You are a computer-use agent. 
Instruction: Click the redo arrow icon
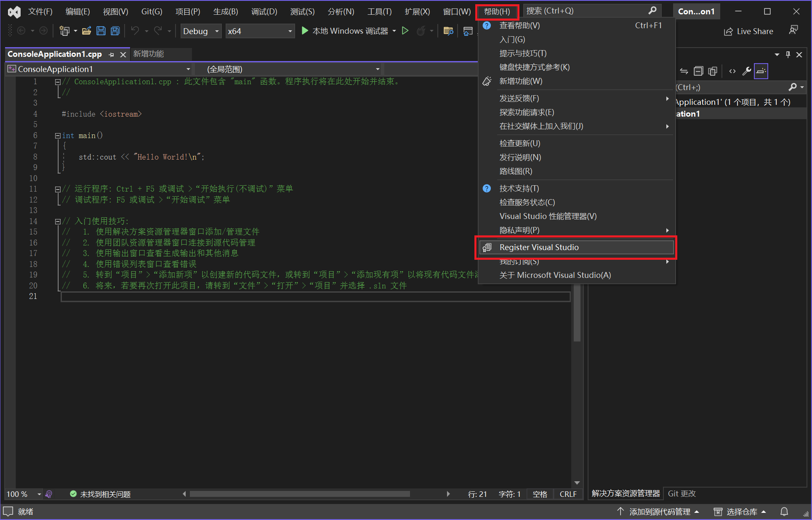(158, 31)
